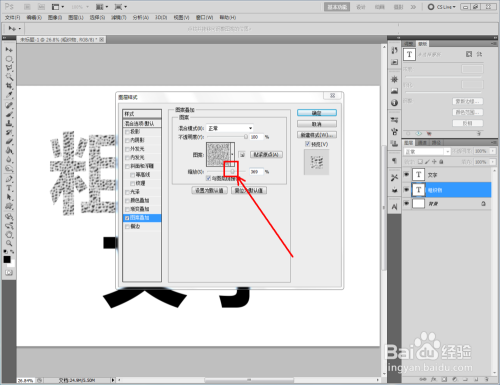Open the Info panel icon in the dock
The image size is (500, 385).
click(x=395, y=103)
